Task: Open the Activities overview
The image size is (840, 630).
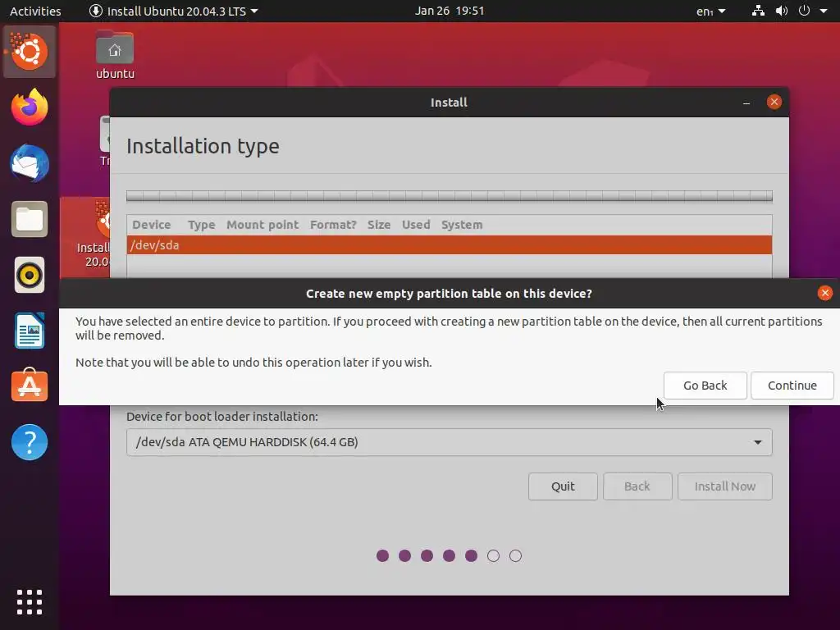Action: tap(35, 11)
